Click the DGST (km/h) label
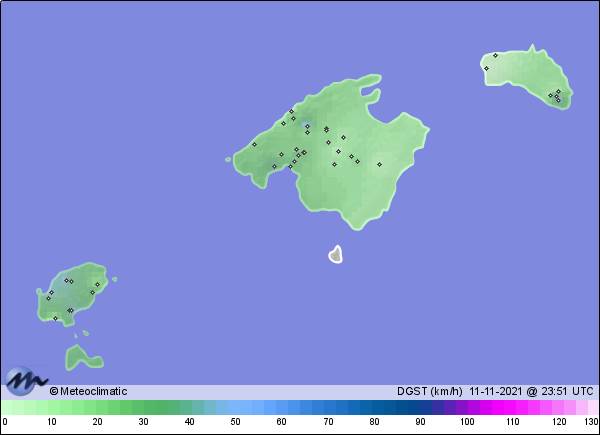600x435 pixels. (x=430, y=391)
